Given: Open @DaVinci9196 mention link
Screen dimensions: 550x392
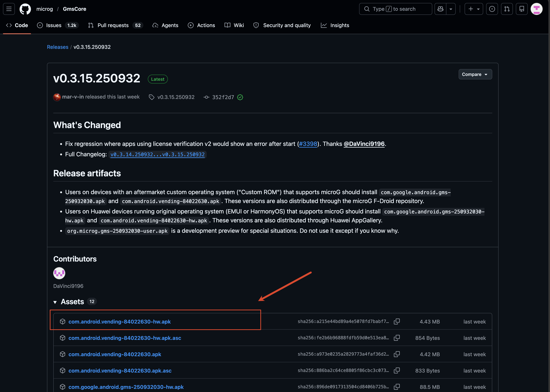Looking at the screenshot, I should point(364,144).
